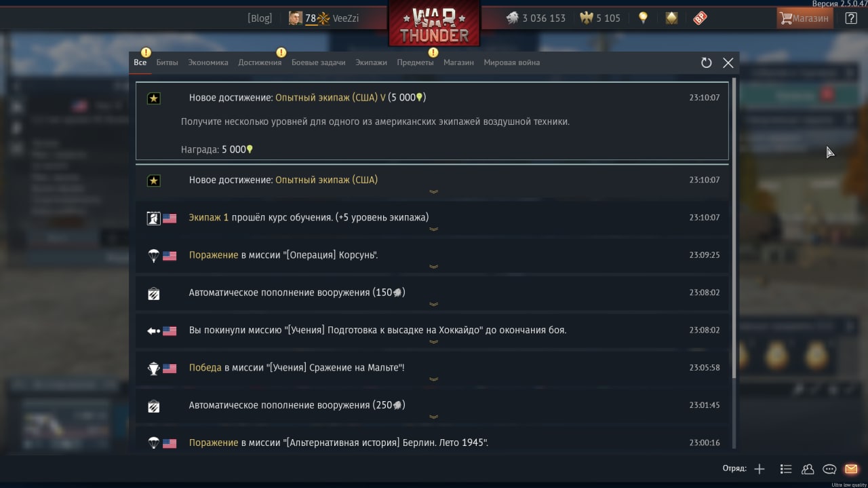Image resolution: width=868 pixels, height=488 pixels.
Task: Open the Battle Pass BP icon in the top bar
Action: (700, 18)
